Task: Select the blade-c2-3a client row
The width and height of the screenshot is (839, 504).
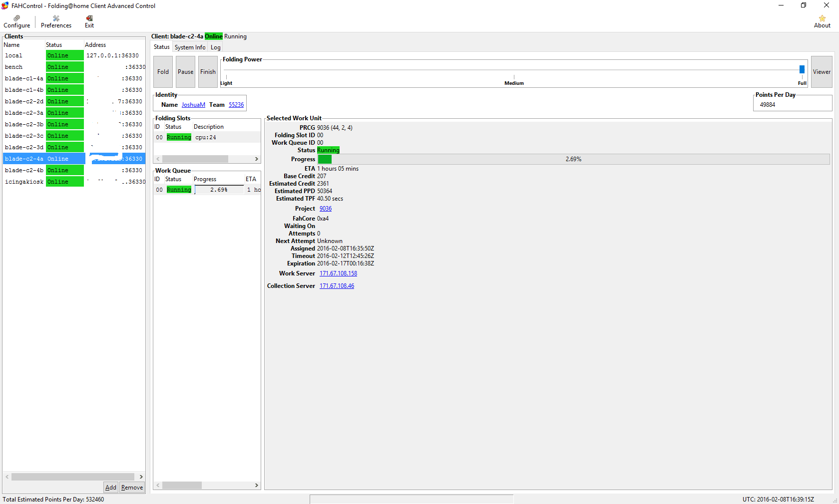Action: click(x=74, y=113)
